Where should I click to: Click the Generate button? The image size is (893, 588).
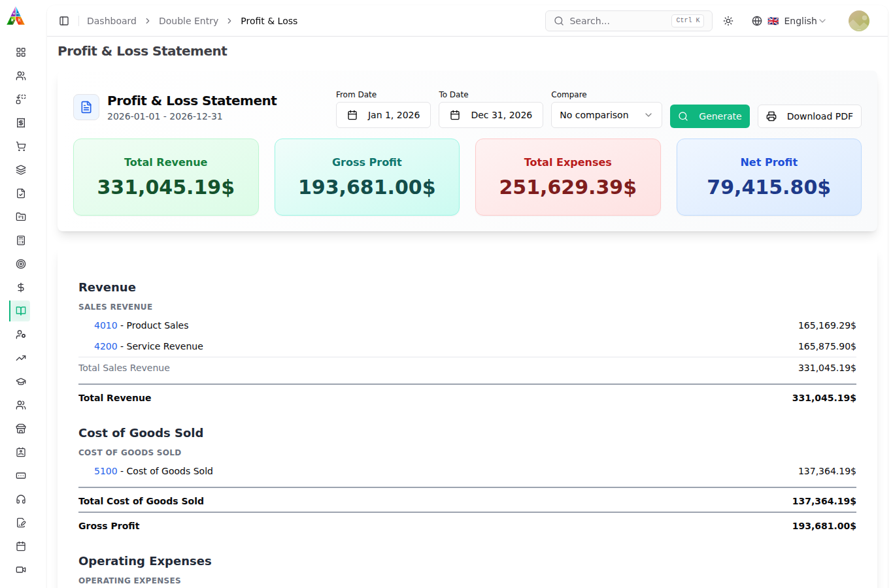[710, 116]
